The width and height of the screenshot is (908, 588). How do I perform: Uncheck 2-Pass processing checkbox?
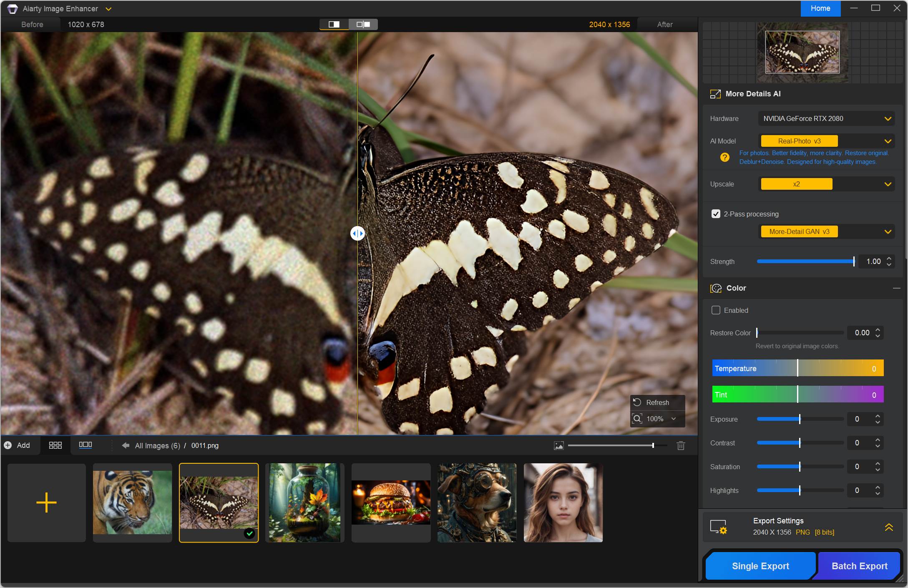716,214
